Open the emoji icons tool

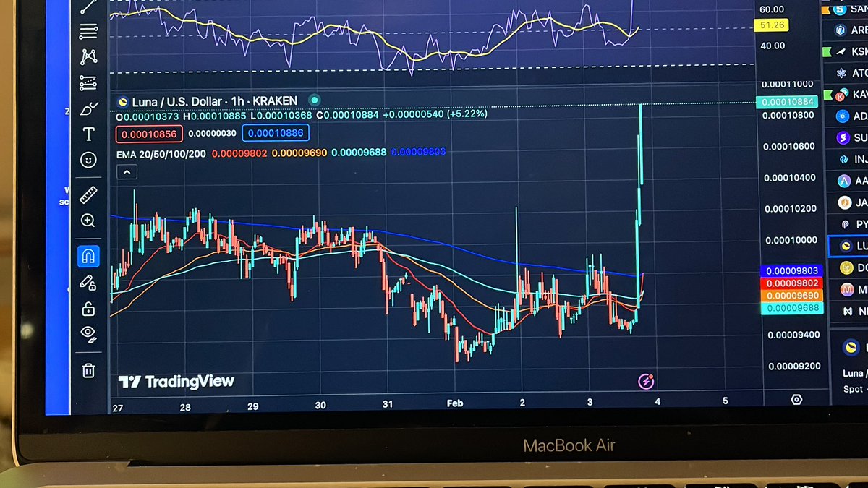pos(88,160)
